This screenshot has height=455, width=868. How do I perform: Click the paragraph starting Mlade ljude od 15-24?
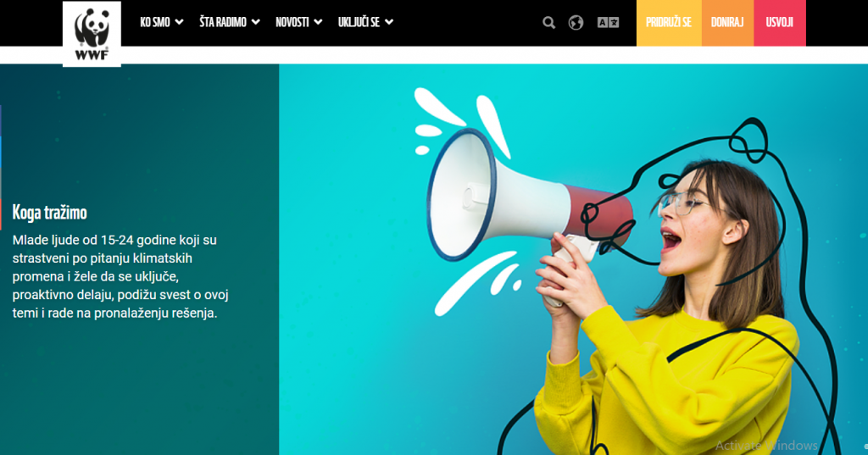click(x=120, y=276)
